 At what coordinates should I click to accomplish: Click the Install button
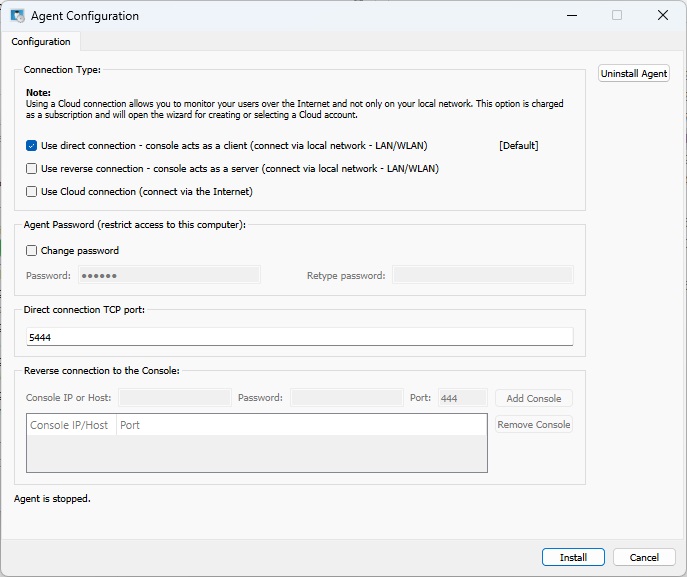pos(573,557)
